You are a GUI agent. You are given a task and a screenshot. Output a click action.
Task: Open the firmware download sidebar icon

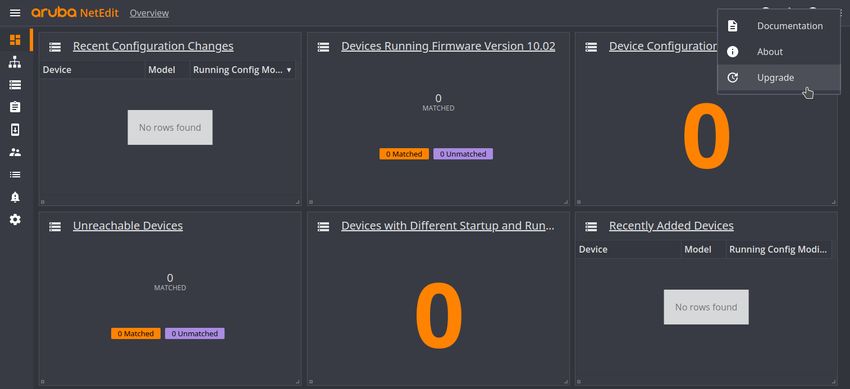point(15,129)
